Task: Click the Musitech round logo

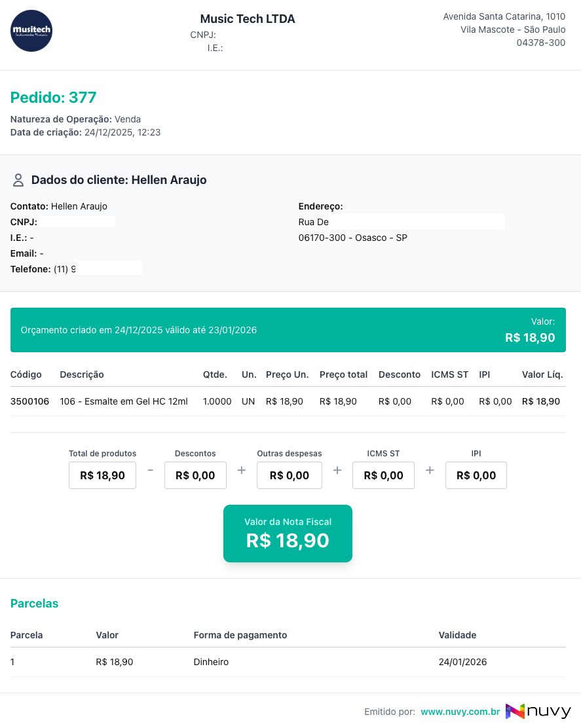Action: 31,31
